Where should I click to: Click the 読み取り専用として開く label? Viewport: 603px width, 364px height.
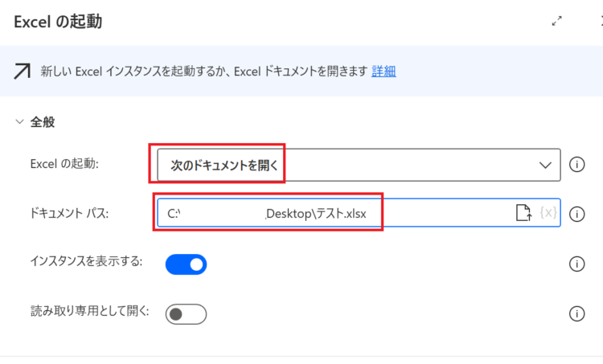click(x=89, y=311)
